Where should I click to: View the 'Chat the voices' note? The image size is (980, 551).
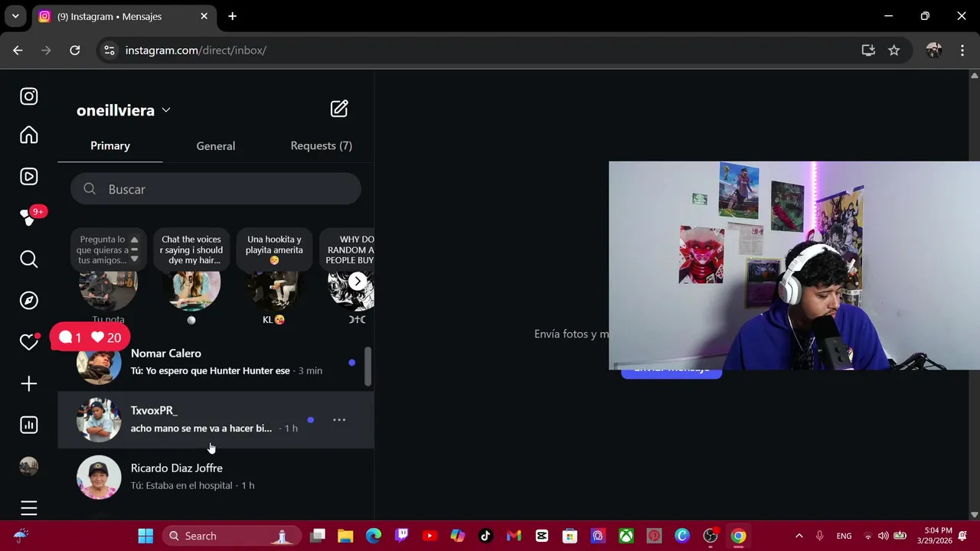click(191, 250)
